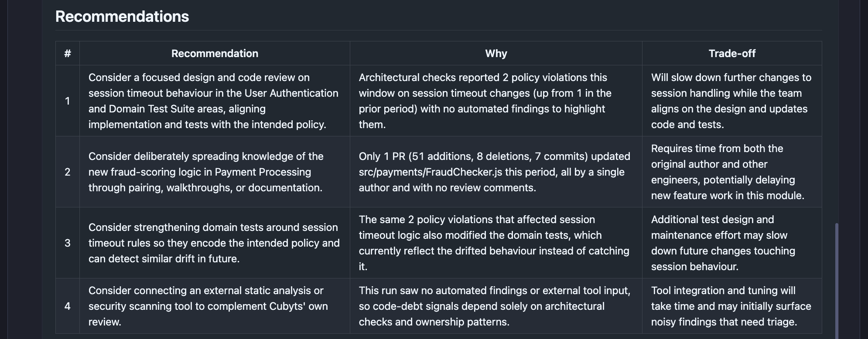This screenshot has height=339, width=868.
Task: Select row number 3 cell
Action: 68,243
